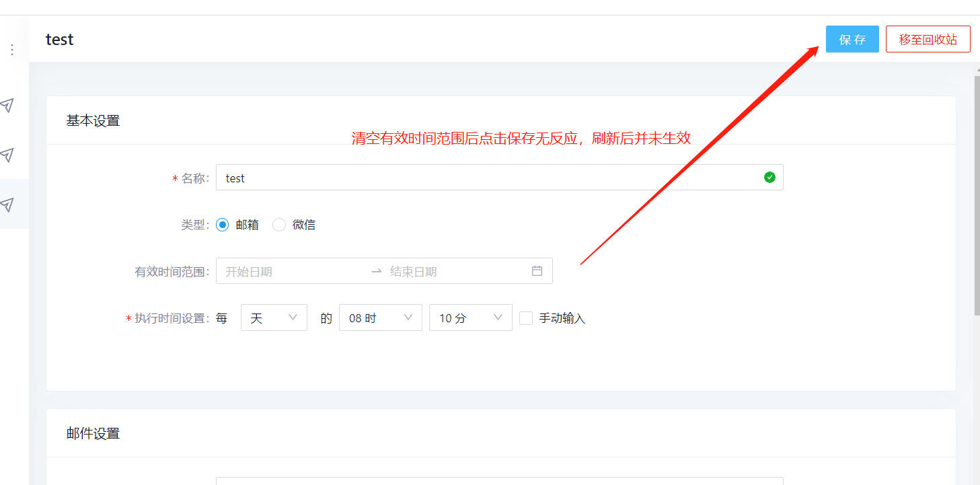Image resolution: width=980 pixels, height=485 pixels.
Task: Click the vertical scrollbar on the right
Action: 977,195
